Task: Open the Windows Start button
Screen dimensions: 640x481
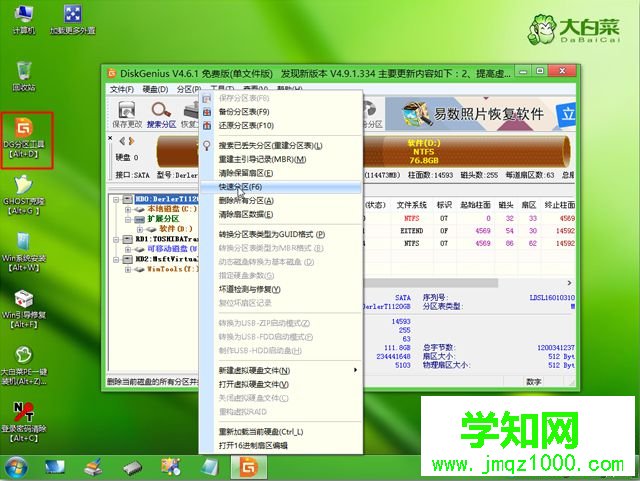Action: (x=16, y=468)
